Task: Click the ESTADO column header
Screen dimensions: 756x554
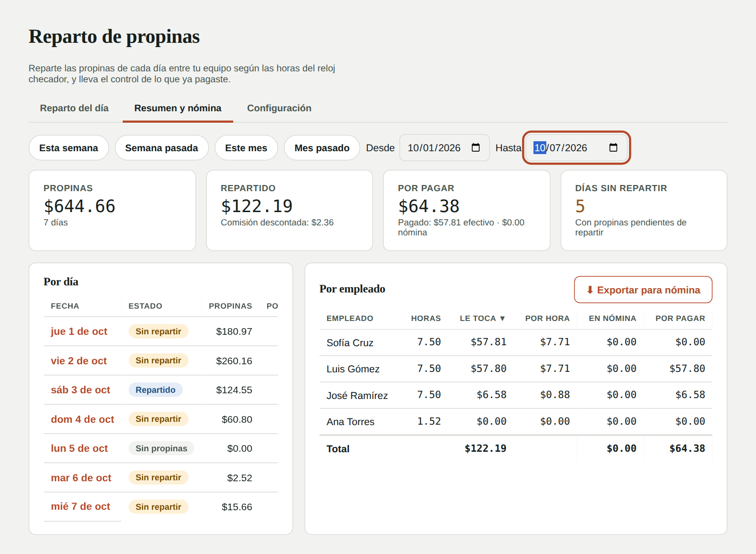Action: click(x=145, y=306)
